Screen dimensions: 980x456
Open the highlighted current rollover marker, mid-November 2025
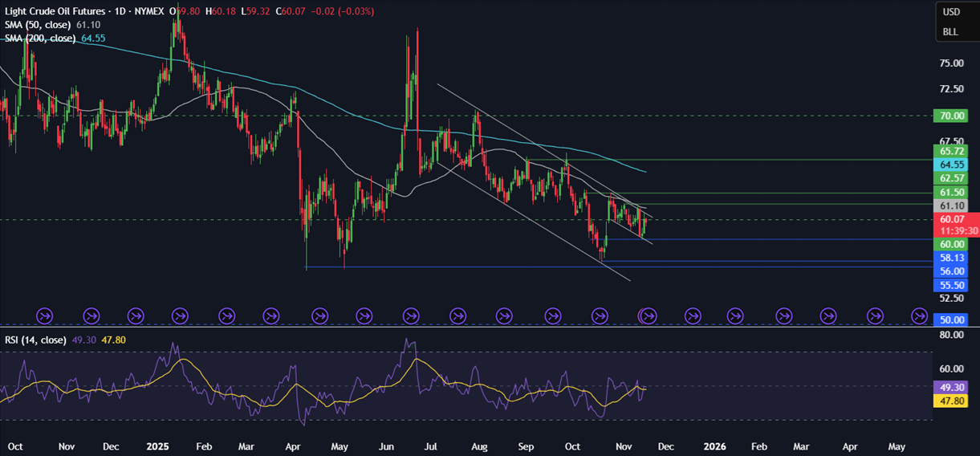tap(649, 316)
